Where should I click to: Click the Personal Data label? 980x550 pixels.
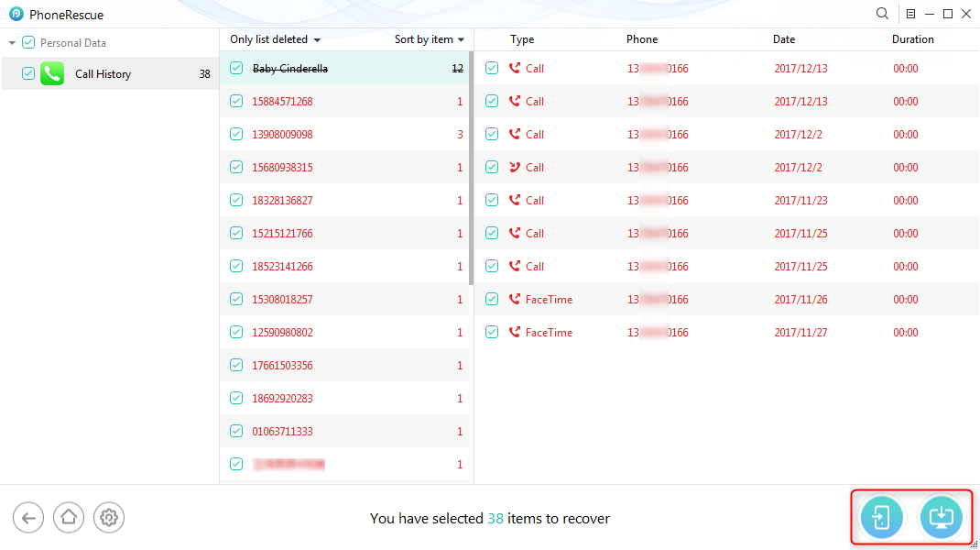coord(73,42)
